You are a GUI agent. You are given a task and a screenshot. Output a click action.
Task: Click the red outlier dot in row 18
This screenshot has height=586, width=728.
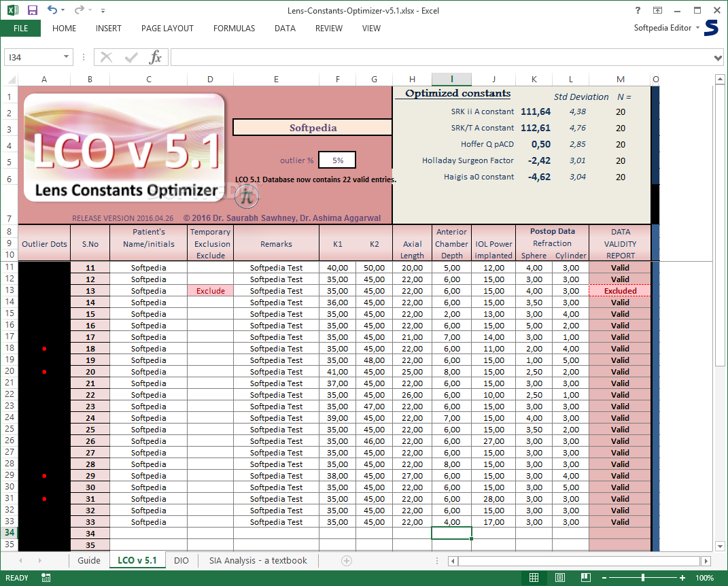(44, 349)
